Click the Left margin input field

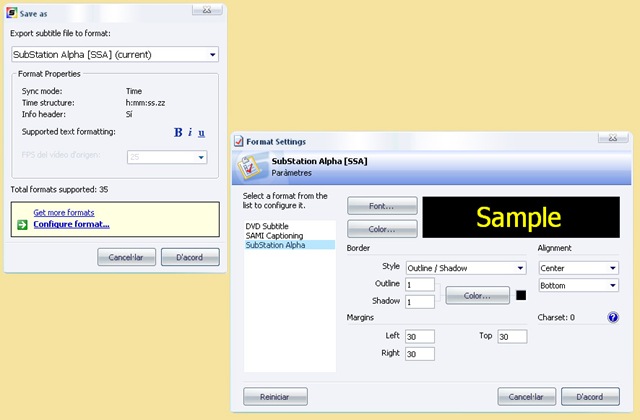coord(420,337)
